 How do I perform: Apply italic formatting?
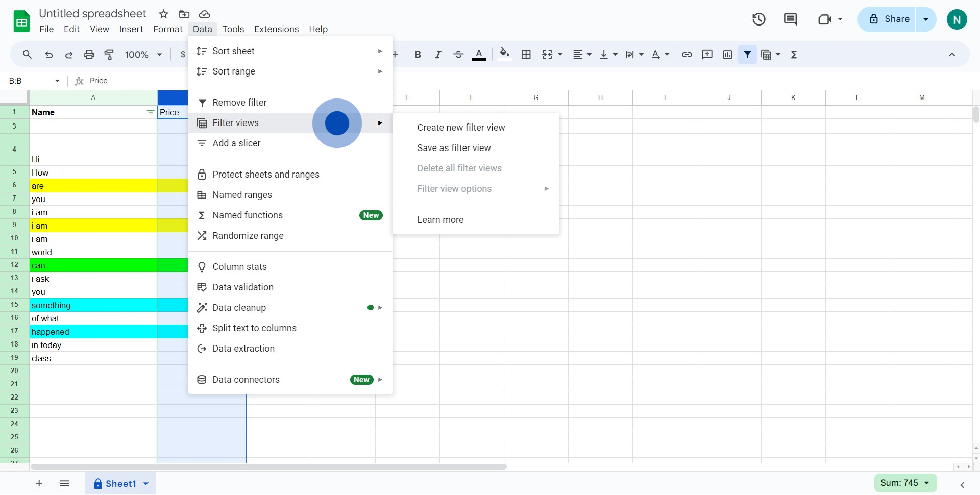tap(438, 54)
